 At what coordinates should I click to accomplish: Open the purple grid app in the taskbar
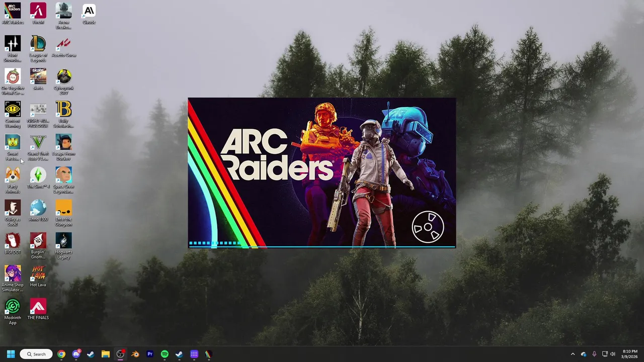[x=194, y=354]
